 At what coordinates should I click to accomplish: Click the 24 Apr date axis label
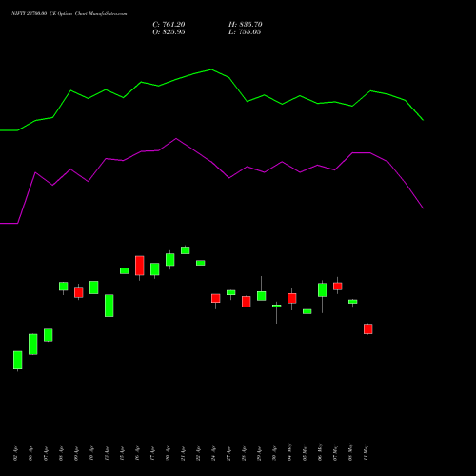[x=213, y=453]
